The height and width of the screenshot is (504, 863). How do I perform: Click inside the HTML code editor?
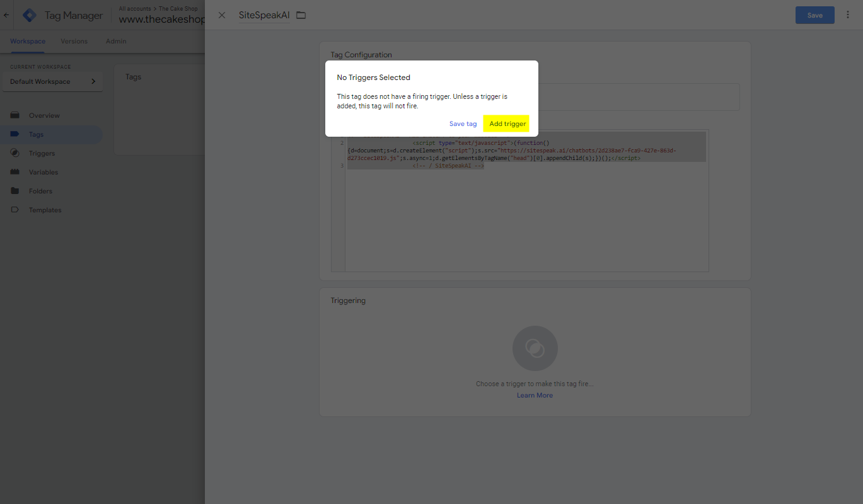[x=520, y=202]
